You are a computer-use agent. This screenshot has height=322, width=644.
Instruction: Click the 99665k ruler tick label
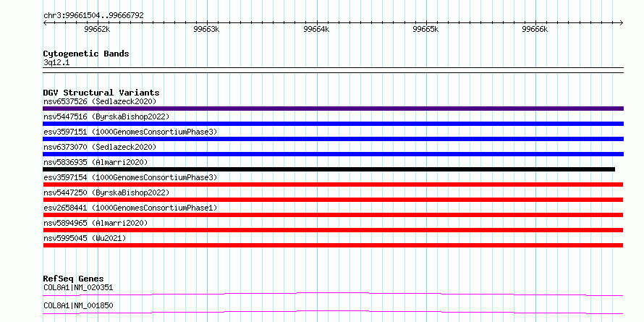pyautogui.click(x=425, y=29)
